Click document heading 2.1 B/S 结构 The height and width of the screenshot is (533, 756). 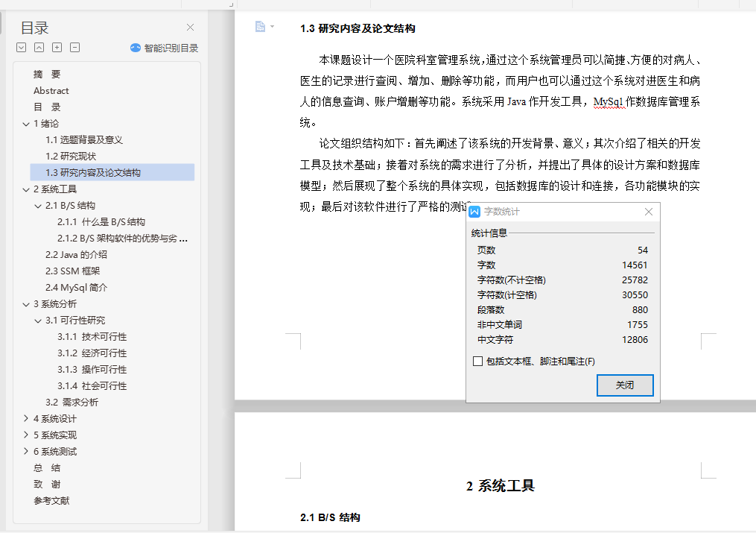tap(330, 517)
